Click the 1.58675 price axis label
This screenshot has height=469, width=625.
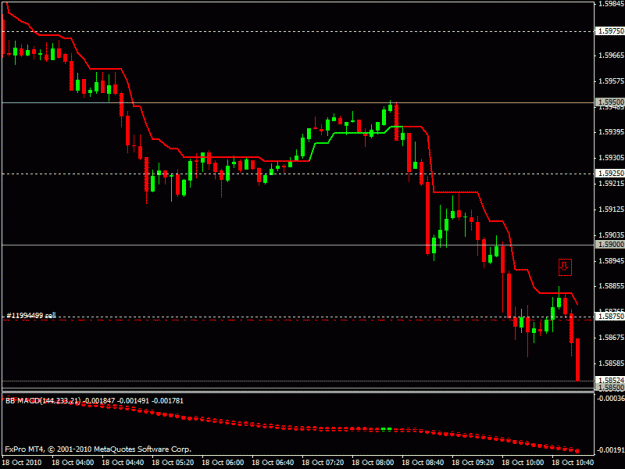[611, 338]
